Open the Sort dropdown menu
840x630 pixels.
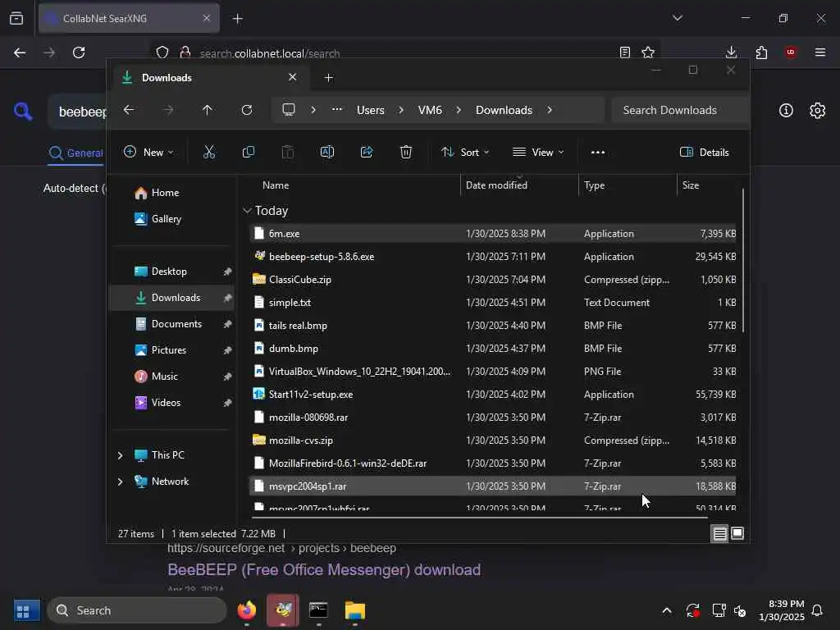click(x=465, y=152)
